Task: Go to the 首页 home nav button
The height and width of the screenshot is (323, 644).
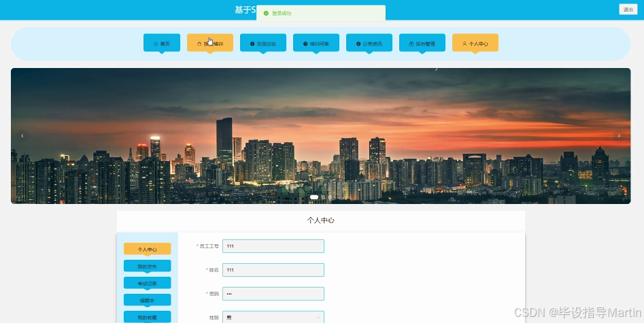Action: (161, 43)
